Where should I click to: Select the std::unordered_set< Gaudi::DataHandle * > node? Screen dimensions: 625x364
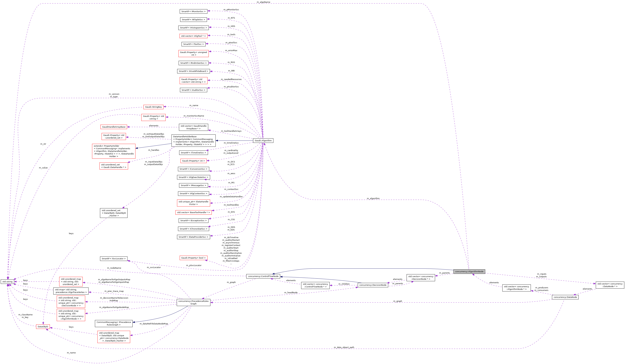tap(114, 166)
